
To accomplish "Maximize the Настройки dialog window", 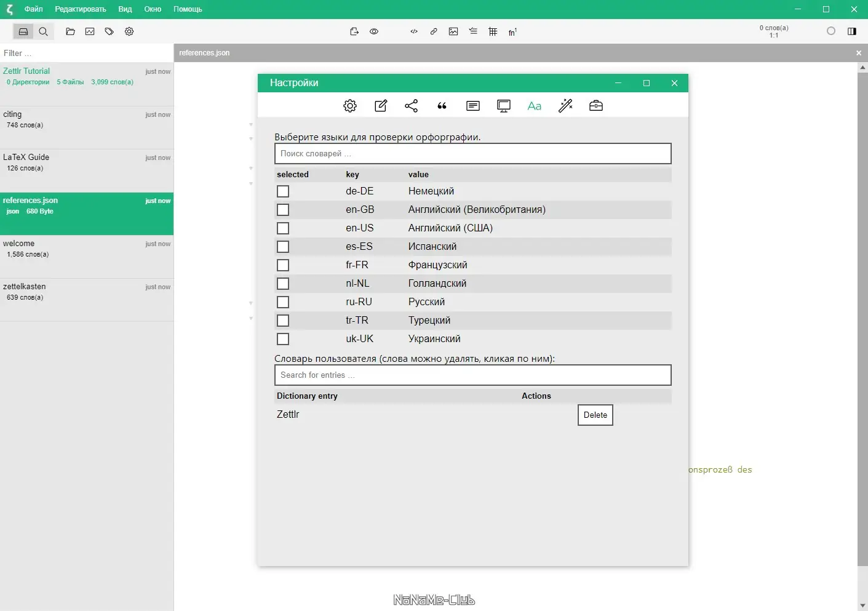I will click(x=647, y=83).
